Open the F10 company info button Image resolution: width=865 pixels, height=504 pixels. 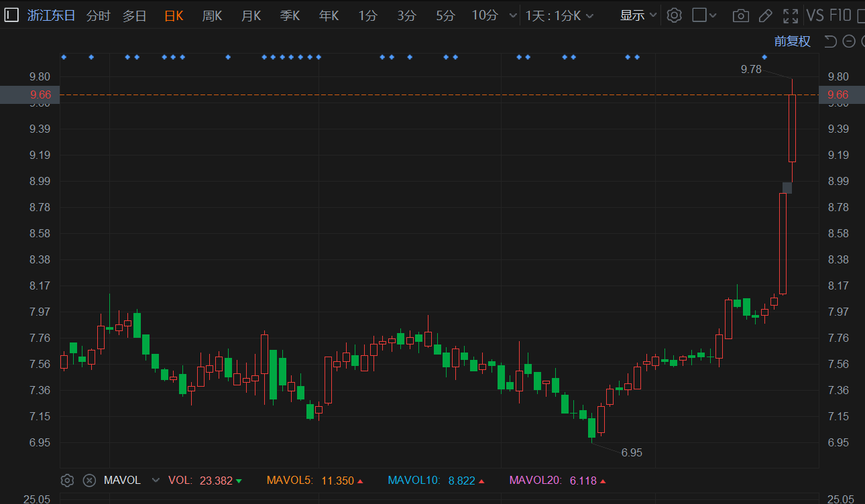click(x=841, y=15)
